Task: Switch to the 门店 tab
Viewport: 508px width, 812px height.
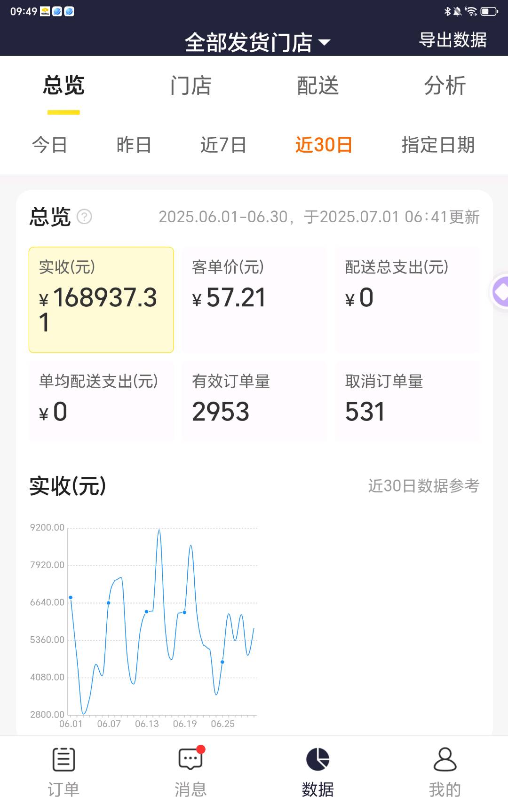Action: tap(190, 86)
